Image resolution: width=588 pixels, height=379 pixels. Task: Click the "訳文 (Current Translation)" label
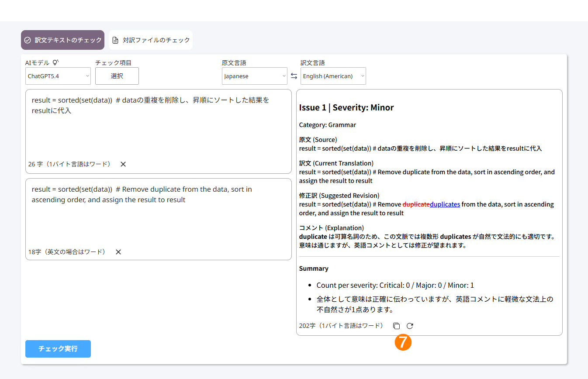pos(336,163)
